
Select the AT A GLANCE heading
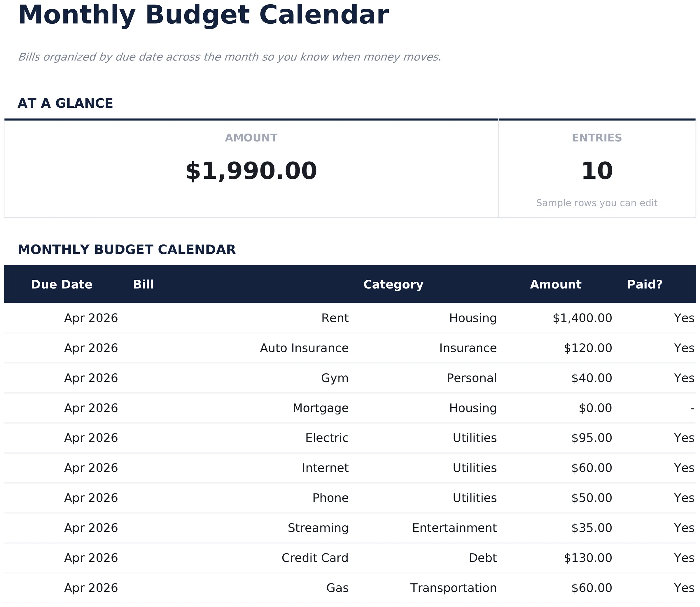click(65, 103)
